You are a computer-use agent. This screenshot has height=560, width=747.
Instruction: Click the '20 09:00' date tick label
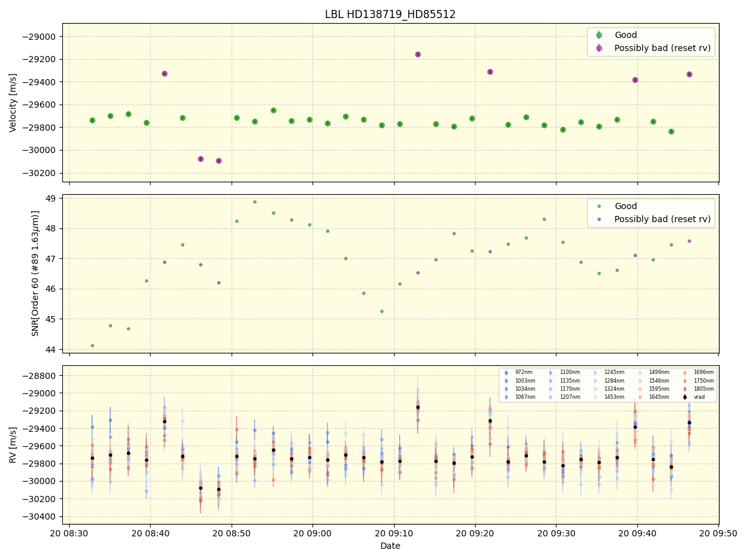[x=312, y=532]
